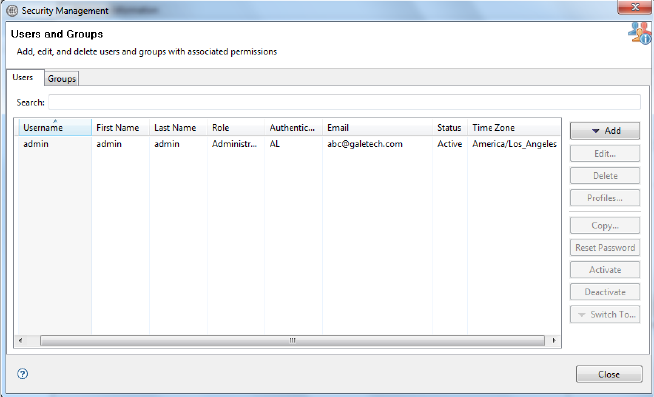The height and width of the screenshot is (397, 654).
Task: Focus the Search input field
Action: click(x=344, y=102)
